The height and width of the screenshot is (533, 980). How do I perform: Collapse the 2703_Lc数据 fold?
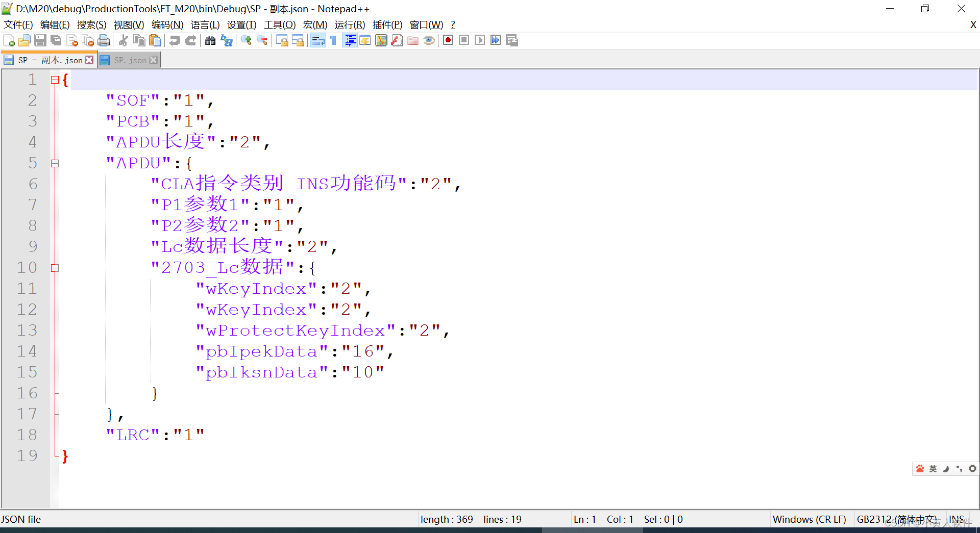(55, 267)
